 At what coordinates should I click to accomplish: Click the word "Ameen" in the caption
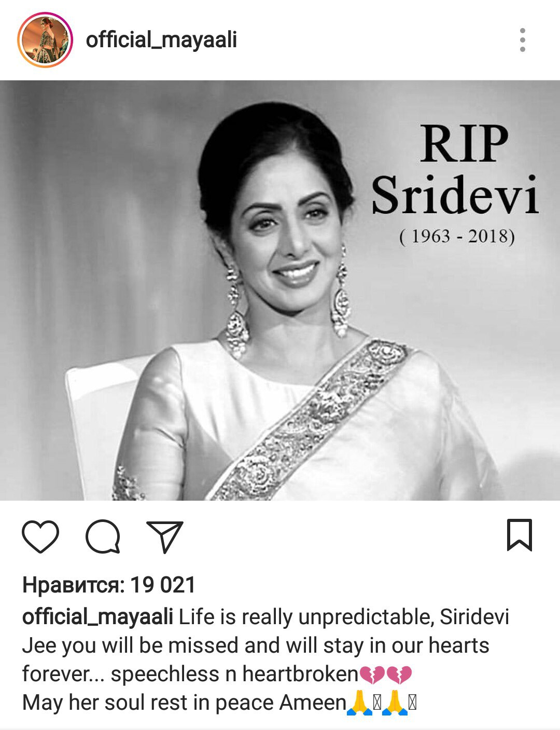click(x=313, y=703)
